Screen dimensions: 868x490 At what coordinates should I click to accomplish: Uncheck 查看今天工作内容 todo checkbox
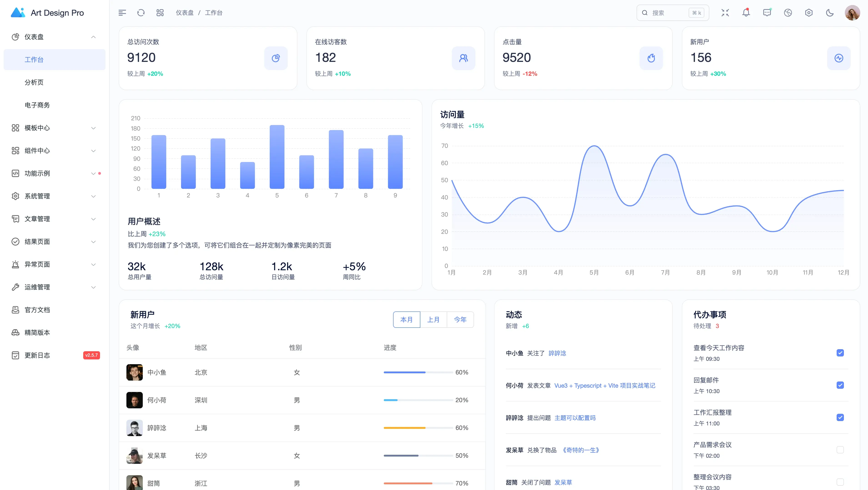tap(840, 353)
